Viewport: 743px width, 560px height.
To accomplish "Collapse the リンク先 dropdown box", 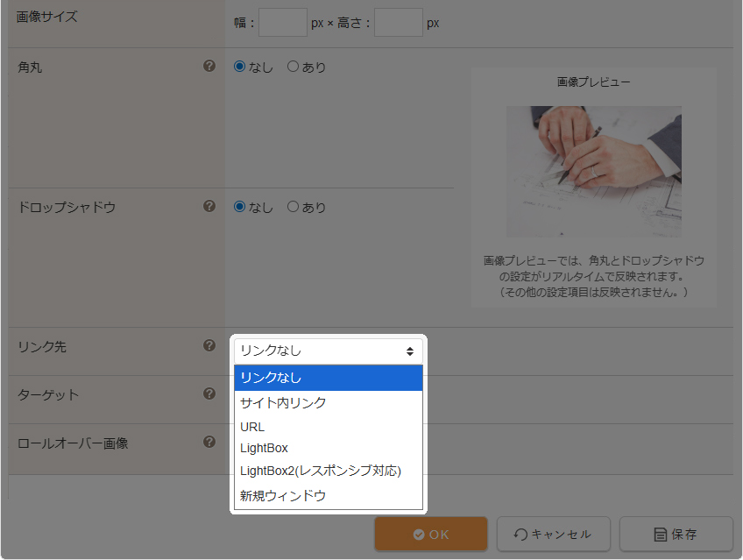I will point(328,351).
